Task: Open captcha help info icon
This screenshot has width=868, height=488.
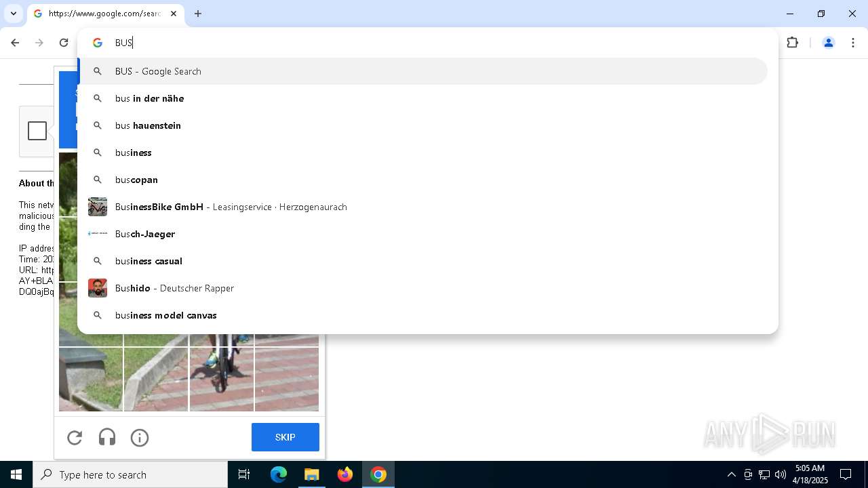Action: [140, 438]
